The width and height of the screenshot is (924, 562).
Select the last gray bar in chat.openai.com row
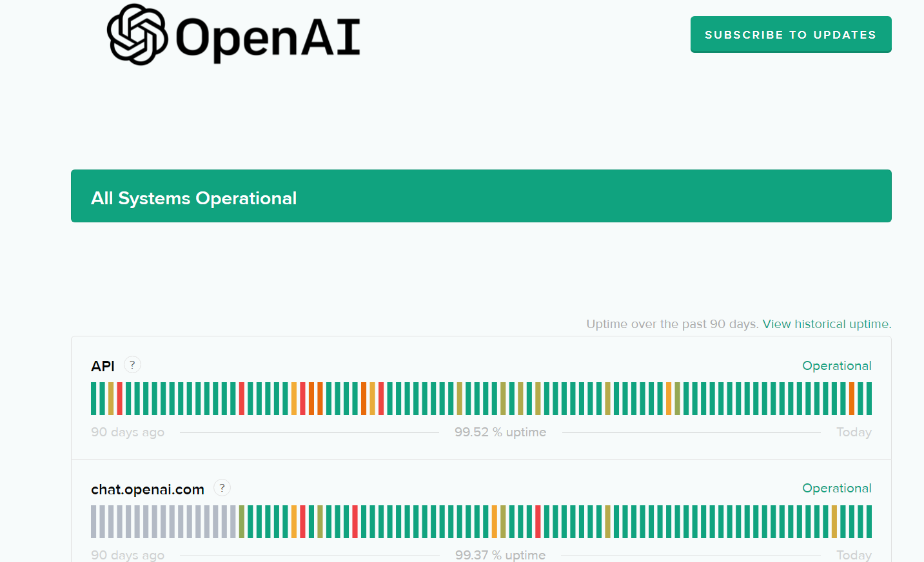coord(233,521)
